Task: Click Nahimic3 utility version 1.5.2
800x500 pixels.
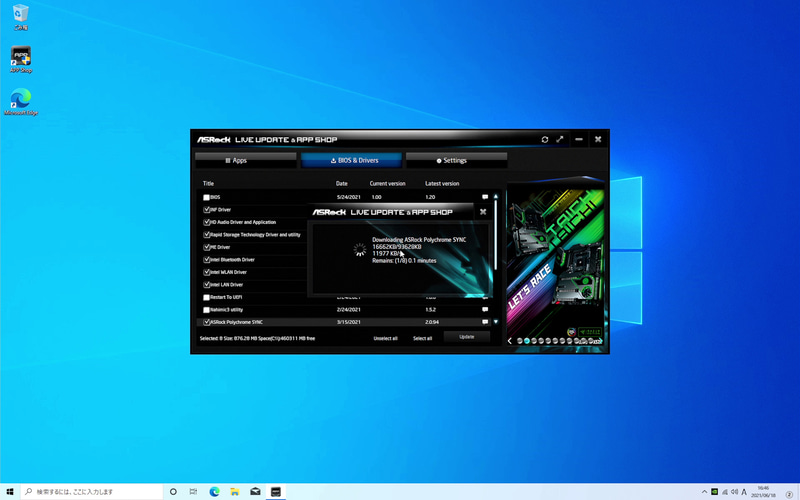Action: (430, 310)
